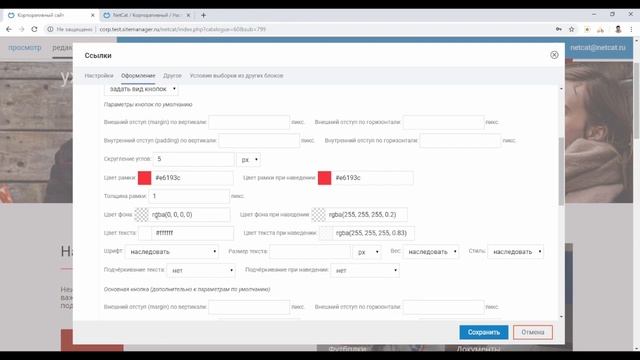Focus Скругление углов value field
The image size is (640, 360).
pyautogui.click(x=193, y=159)
